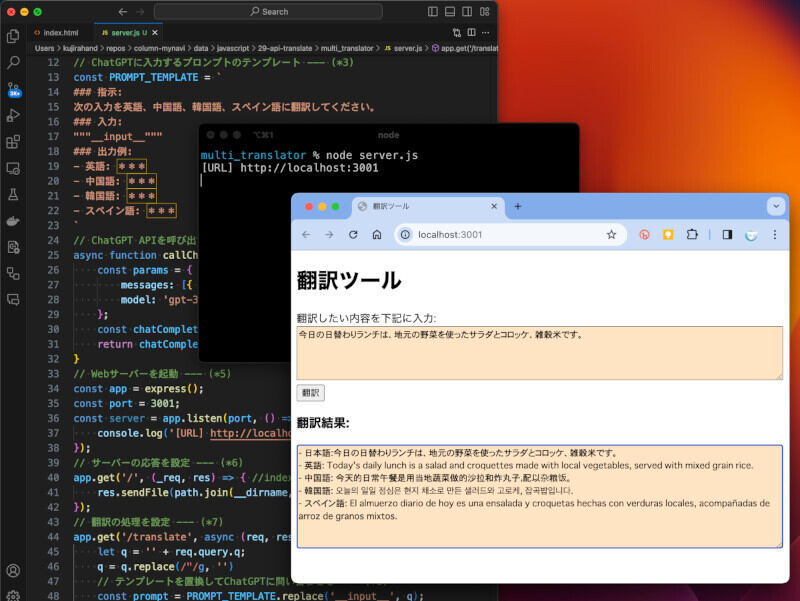
Task: Bookmark this page with the star icon
Action: (x=611, y=234)
